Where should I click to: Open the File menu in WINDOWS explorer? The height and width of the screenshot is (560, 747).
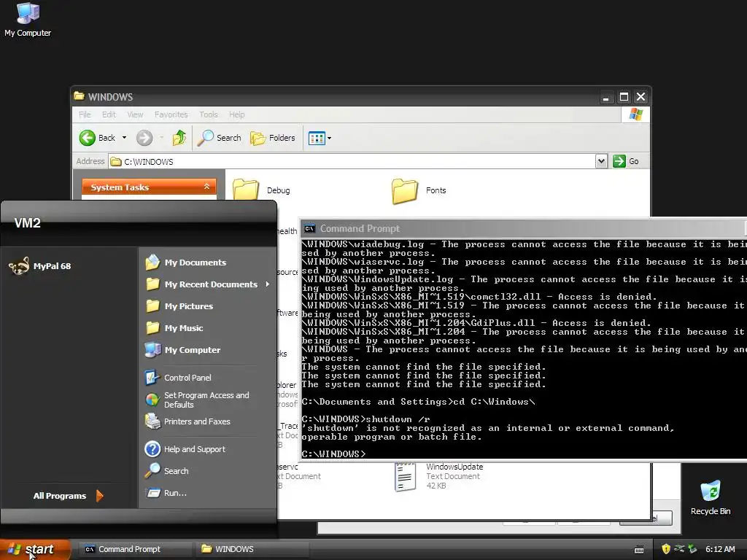click(85, 114)
